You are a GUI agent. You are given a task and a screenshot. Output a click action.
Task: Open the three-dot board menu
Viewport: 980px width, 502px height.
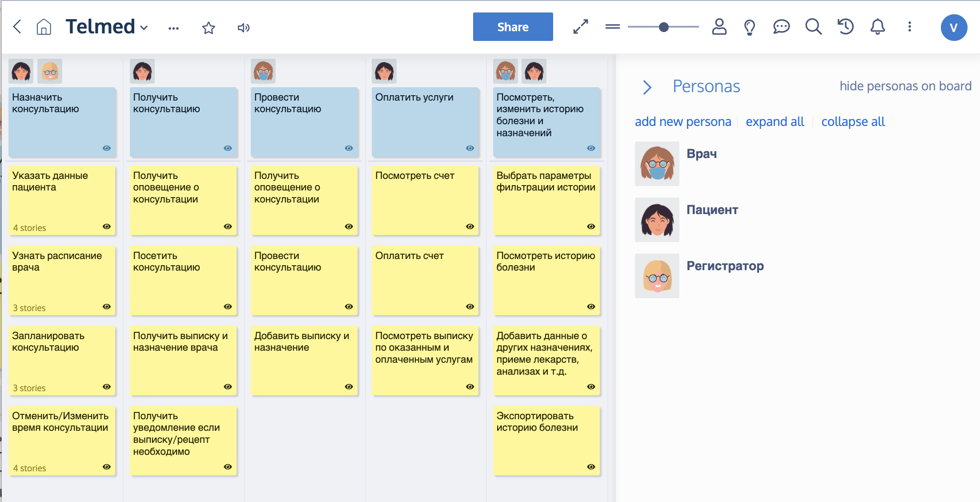(x=173, y=28)
